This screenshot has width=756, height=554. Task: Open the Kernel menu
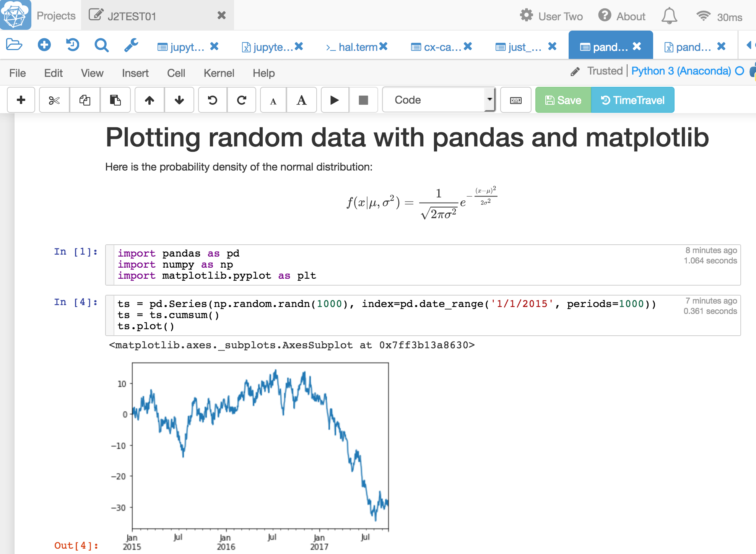click(219, 73)
